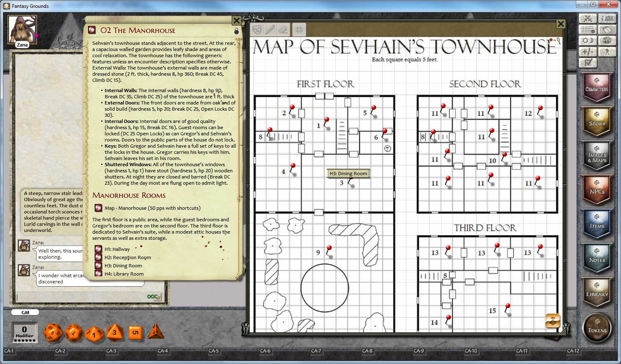Select the pencil drawing tool on map
The height and width of the screenshot is (364, 621).
pos(270,30)
